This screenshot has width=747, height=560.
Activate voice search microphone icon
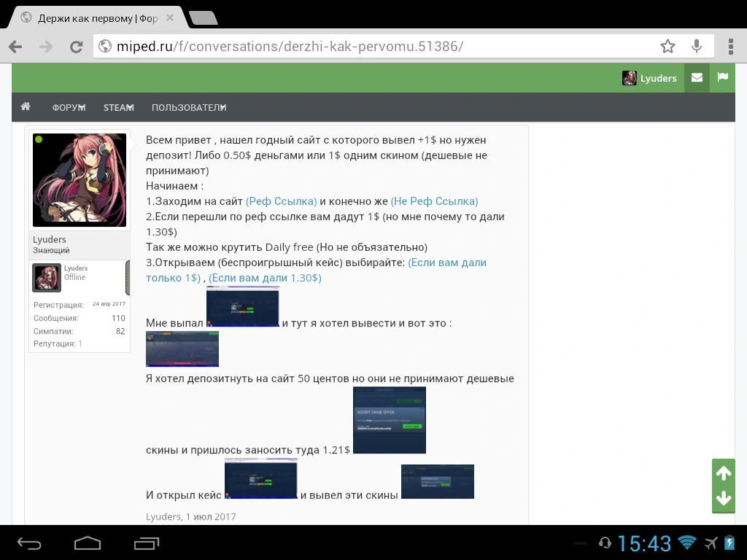pos(697,46)
